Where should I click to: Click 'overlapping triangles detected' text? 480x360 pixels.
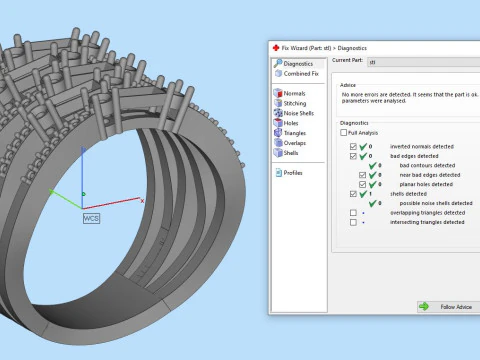point(427,213)
